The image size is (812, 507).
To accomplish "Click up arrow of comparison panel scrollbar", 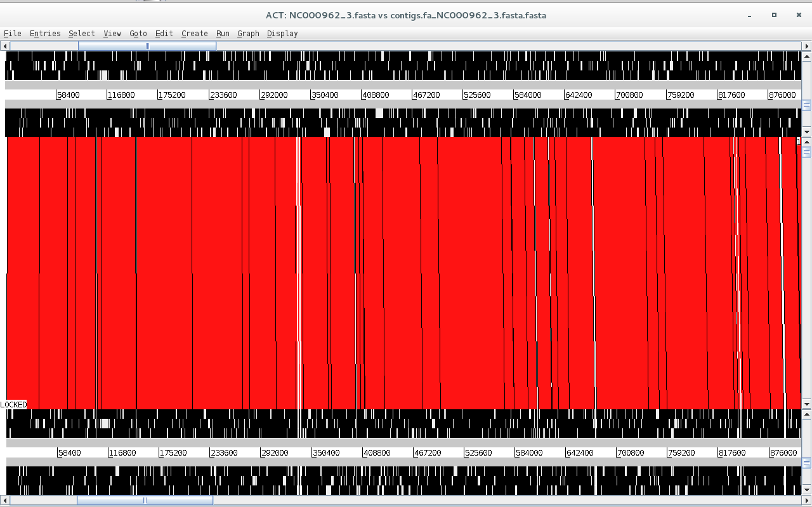I will (x=807, y=142).
